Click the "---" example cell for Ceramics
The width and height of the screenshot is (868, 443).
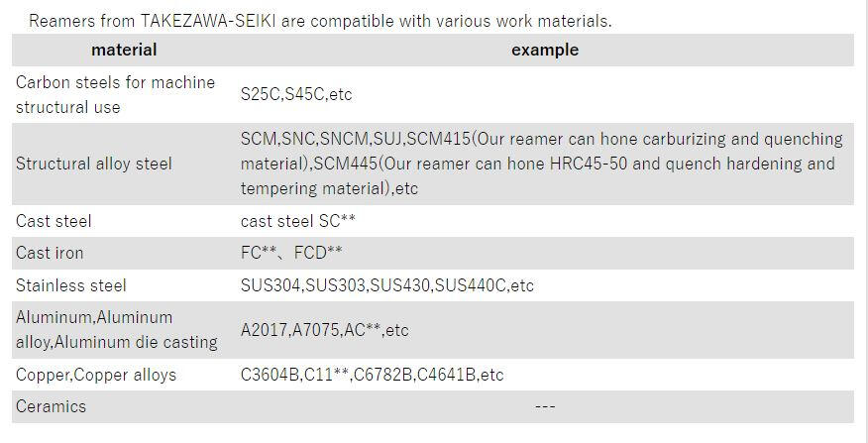pyautogui.click(x=544, y=406)
